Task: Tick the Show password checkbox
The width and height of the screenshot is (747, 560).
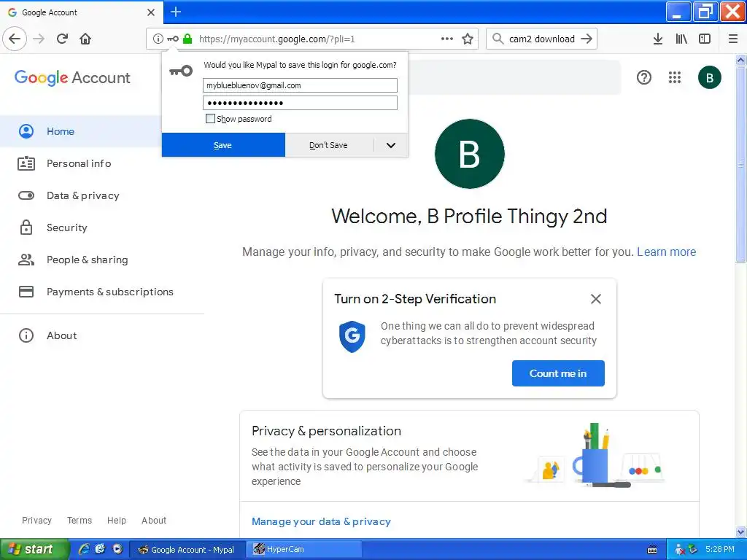Action: click(x=210, y=119)
